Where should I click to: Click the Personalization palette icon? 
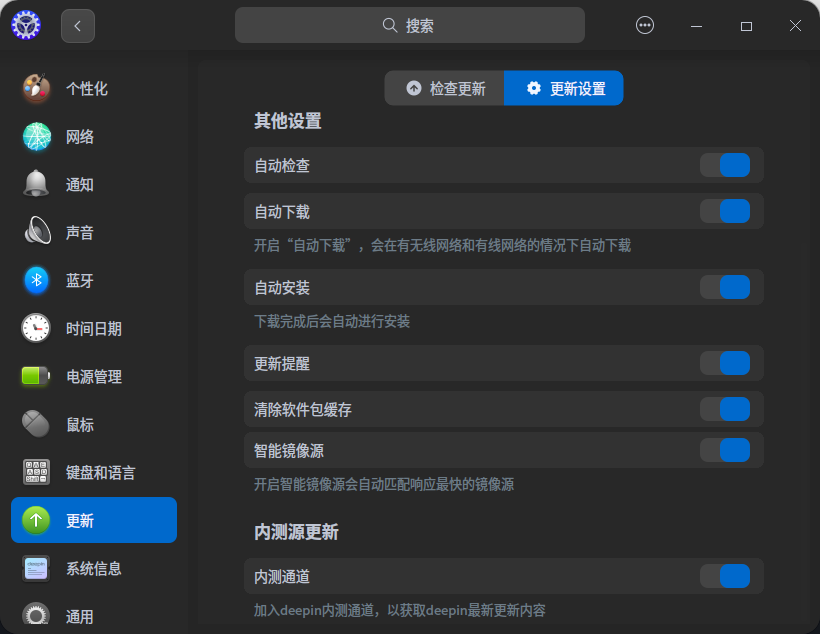(36, 88)
